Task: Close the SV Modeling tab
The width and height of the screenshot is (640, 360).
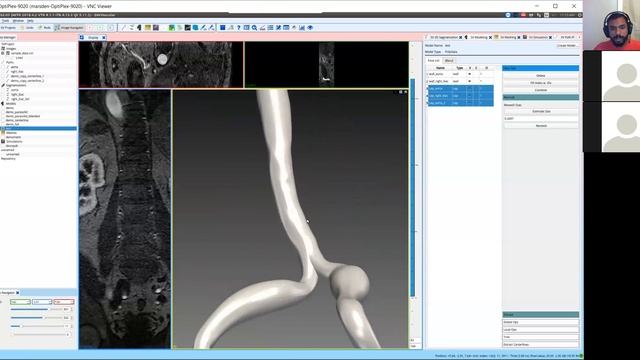Action: (x=490, y=38)
